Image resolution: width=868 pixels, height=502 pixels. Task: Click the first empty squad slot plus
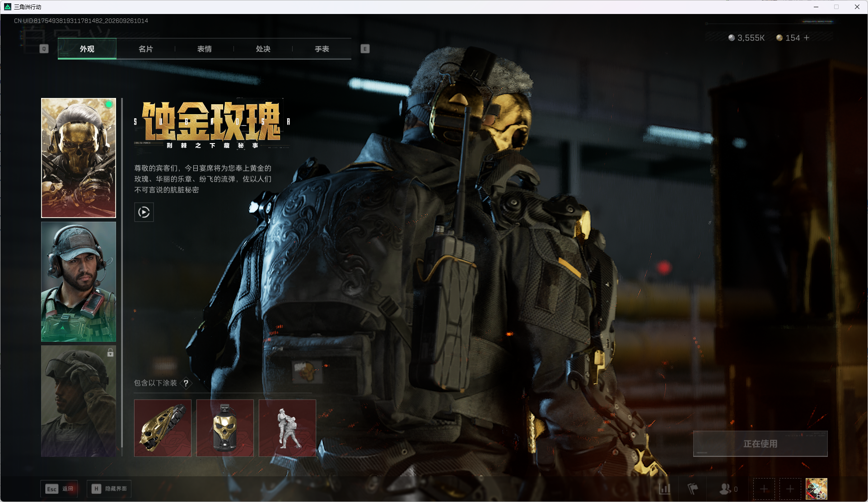point(764,489)
